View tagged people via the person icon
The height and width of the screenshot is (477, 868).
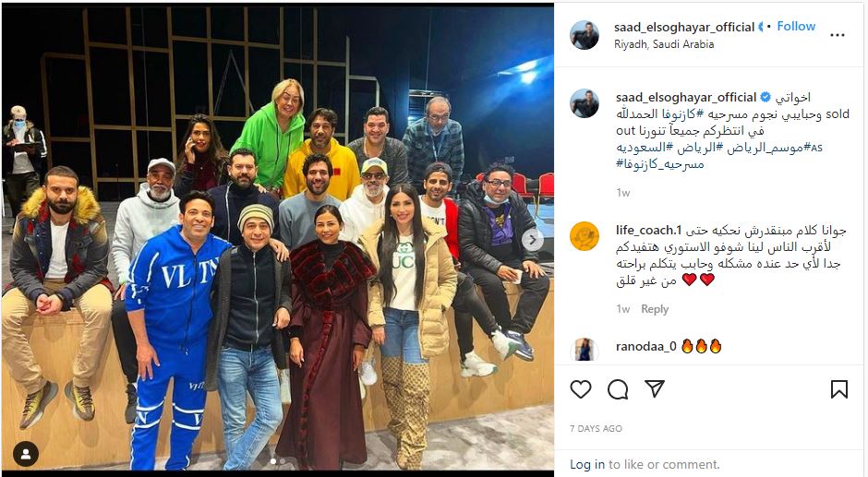pos(26,454)
